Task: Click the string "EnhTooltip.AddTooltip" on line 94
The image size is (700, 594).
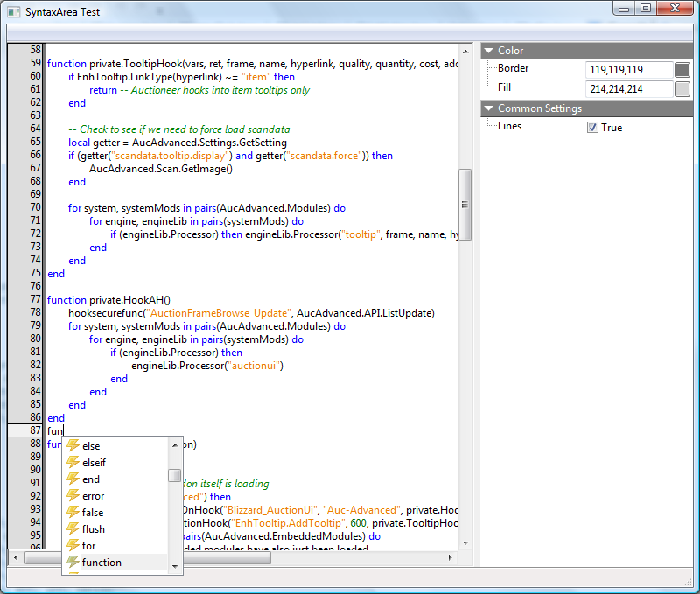Action: click(x=289, y=523)
